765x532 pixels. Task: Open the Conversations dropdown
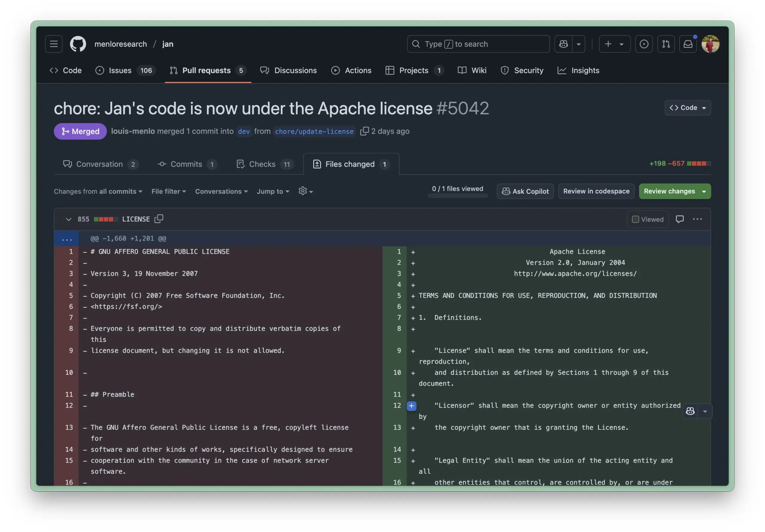(221, 191)
